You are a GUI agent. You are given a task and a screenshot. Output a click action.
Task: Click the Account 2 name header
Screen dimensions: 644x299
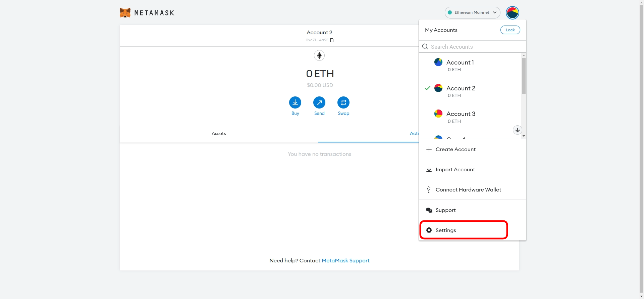pos(319,32)
